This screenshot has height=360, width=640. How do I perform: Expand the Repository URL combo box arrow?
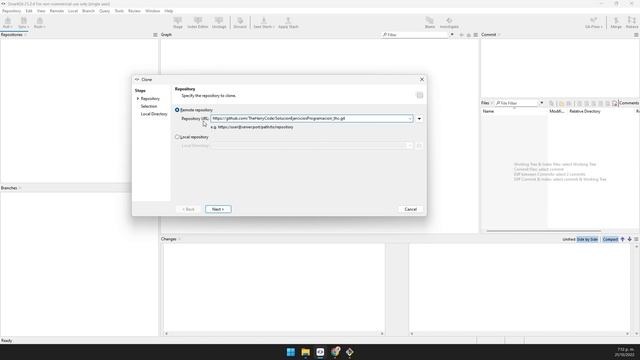tap(410, 119)
